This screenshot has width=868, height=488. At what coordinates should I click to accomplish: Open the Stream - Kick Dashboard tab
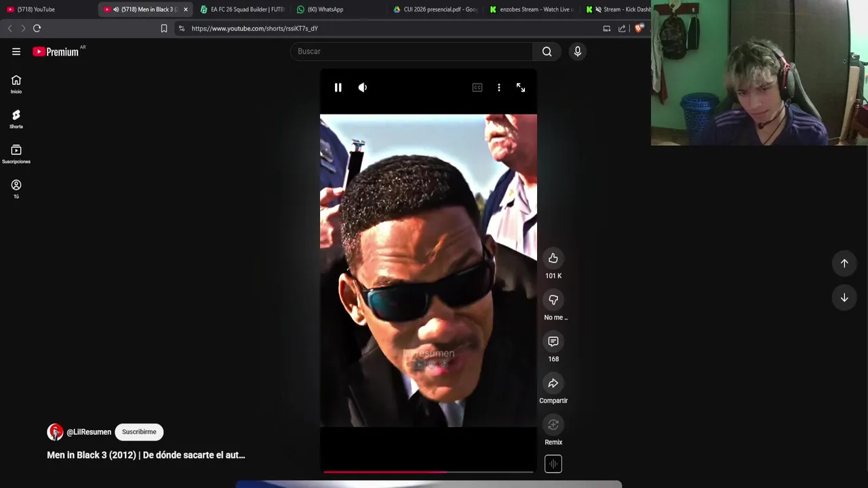tap(618, 9)
